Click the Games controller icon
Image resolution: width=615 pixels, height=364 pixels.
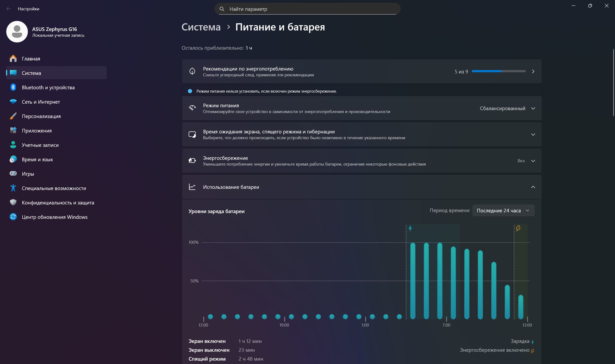coord(13,174)
